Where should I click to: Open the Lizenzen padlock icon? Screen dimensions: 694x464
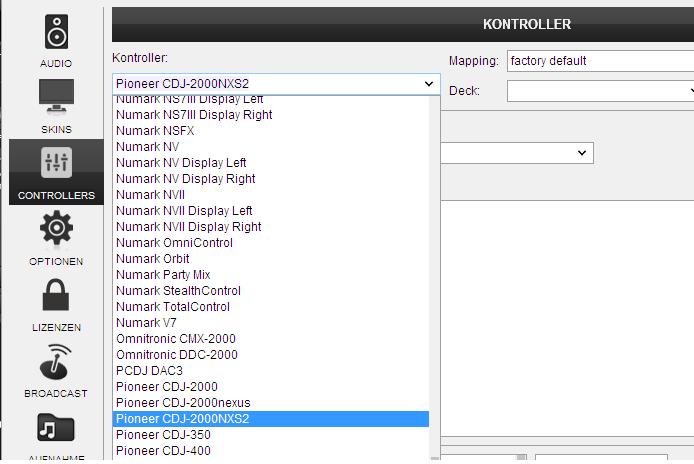(x=56, y=295)
